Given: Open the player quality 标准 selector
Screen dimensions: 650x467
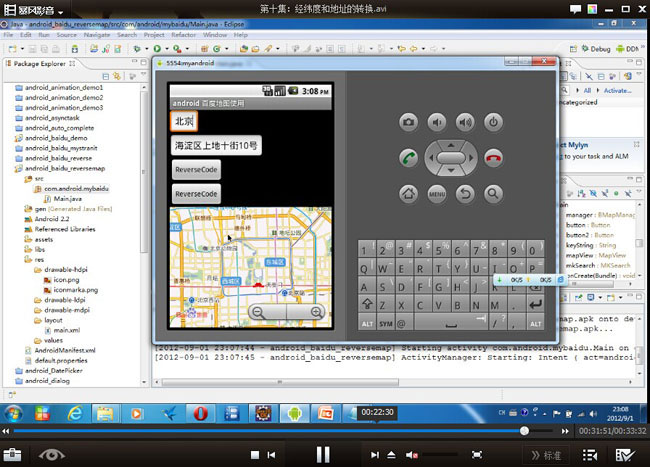Looking at the screenshot, I should (546, 455).
